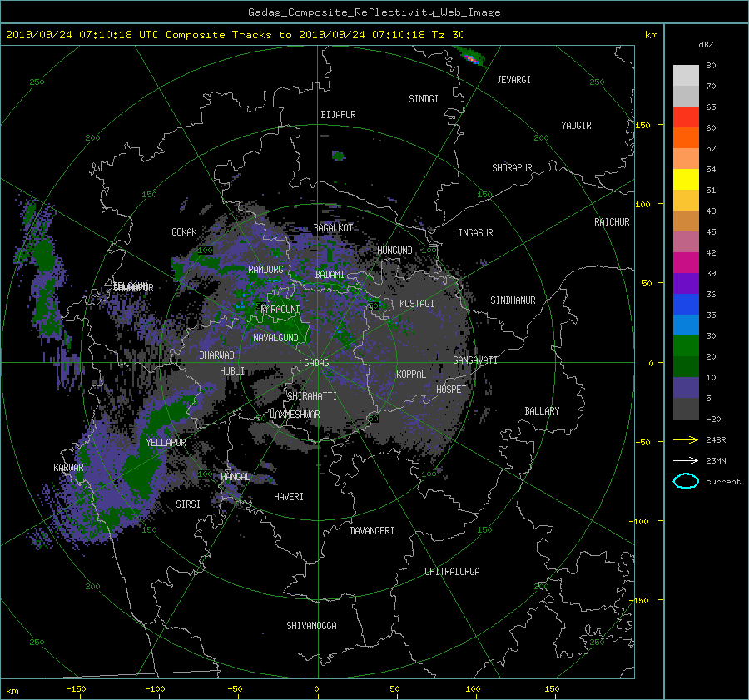This screenshot has width=749, height=700.
Task: Click the HUNGUND city label
Action: point(394,251)
